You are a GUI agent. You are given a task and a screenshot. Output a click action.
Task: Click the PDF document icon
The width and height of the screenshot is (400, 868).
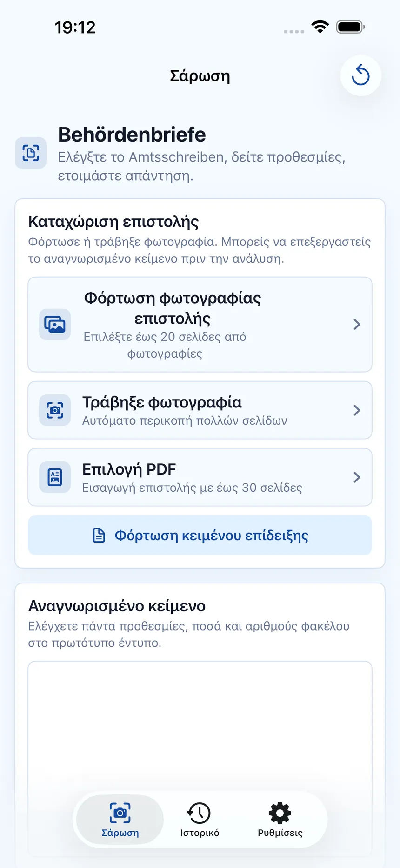tap(55, 477)
